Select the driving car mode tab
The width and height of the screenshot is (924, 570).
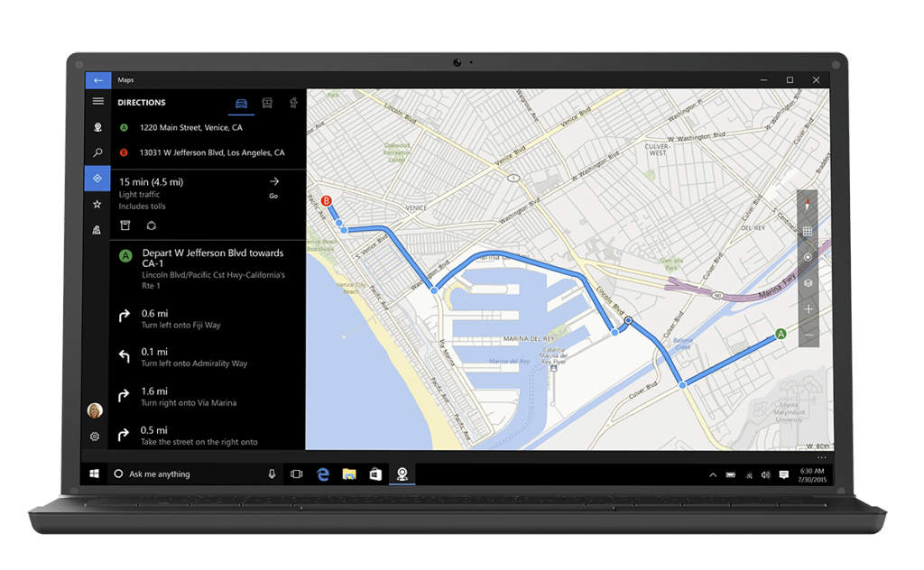tap(242, 104)
